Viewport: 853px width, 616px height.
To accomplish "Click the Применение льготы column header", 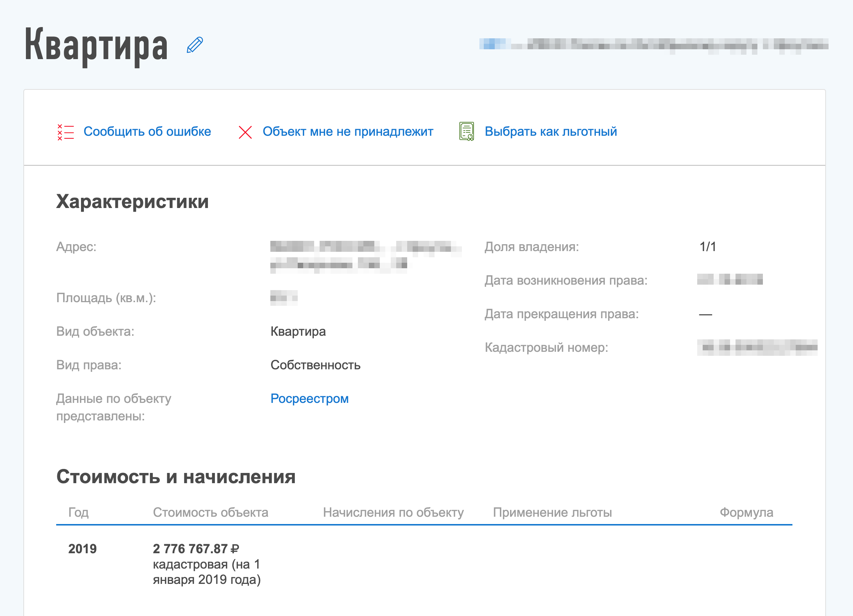I will [552, 512].
